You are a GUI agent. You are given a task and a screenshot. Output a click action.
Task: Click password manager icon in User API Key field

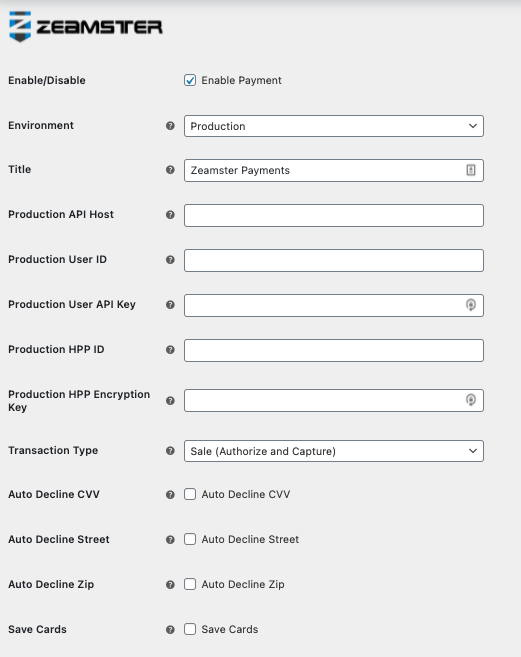(x=471, y=305)
